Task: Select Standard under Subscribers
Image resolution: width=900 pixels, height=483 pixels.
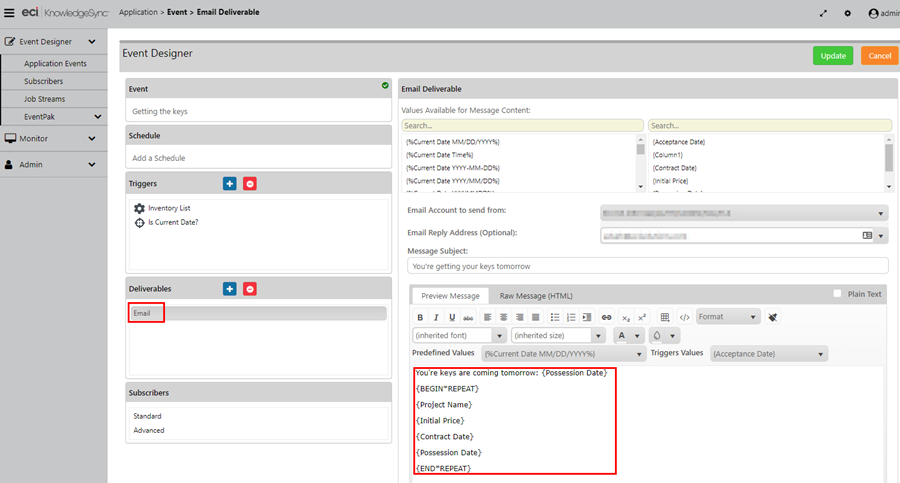Action: point(147,416)
